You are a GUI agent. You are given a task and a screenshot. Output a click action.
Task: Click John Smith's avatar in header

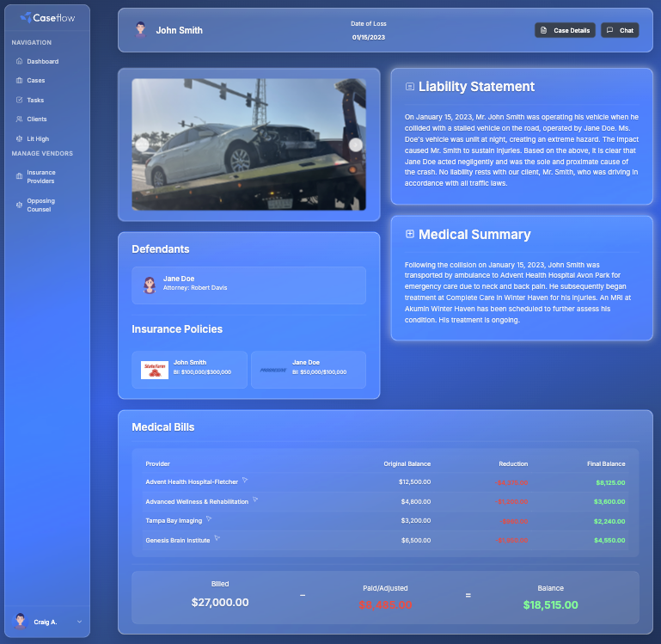(140, 30)
